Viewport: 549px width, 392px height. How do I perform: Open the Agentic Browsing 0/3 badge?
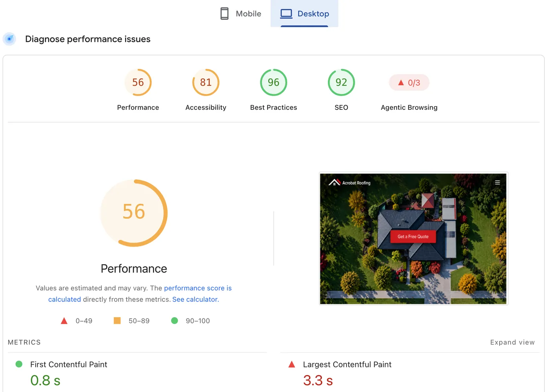click(x=409, y=83)
